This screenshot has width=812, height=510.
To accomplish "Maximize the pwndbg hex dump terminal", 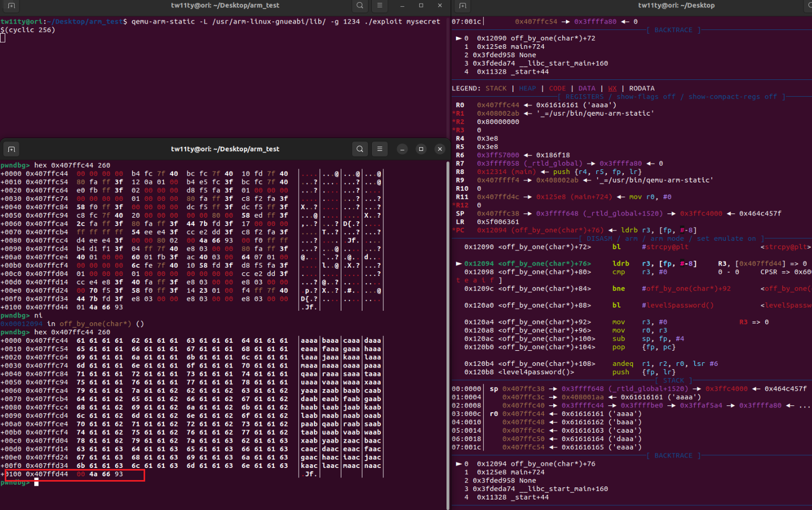I will point(421,149).
